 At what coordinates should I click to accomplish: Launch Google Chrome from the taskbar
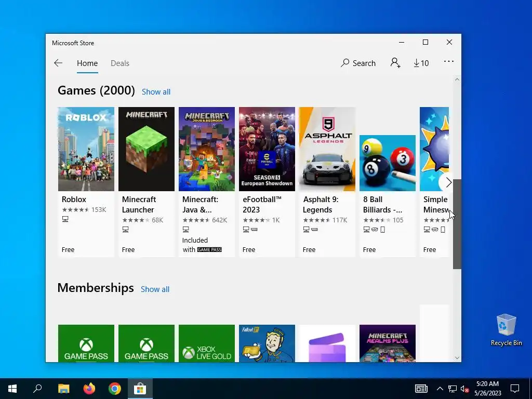coord(115,389)
